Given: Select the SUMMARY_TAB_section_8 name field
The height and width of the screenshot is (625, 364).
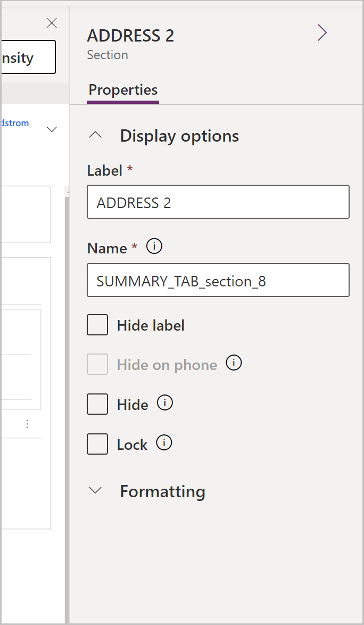Looking at the screenshot, I should 218,280.
